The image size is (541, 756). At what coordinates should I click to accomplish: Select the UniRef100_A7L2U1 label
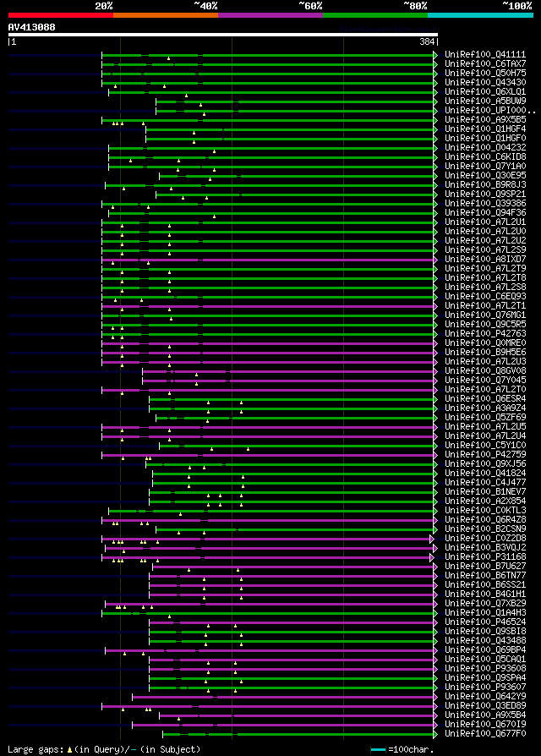(485, 222)
